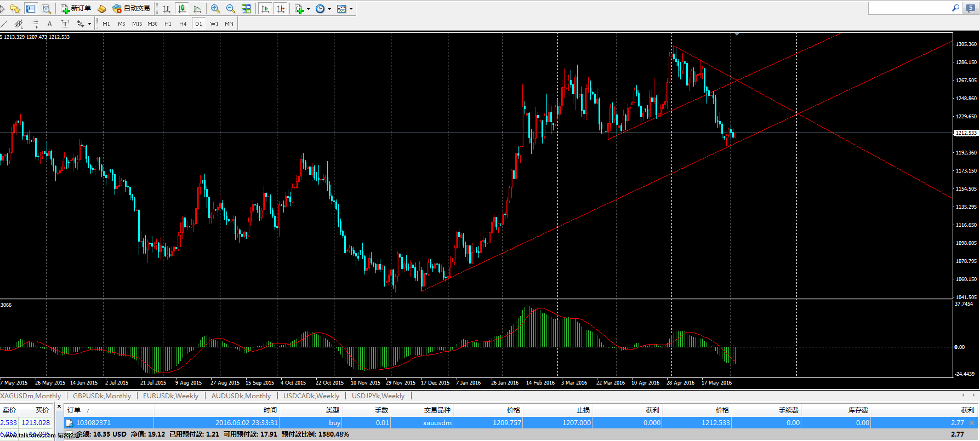This screenshot has width=980, height=441.
Task: Open the AUDUSDk,Monthly chart tab
Action: [x=241, y=396]
